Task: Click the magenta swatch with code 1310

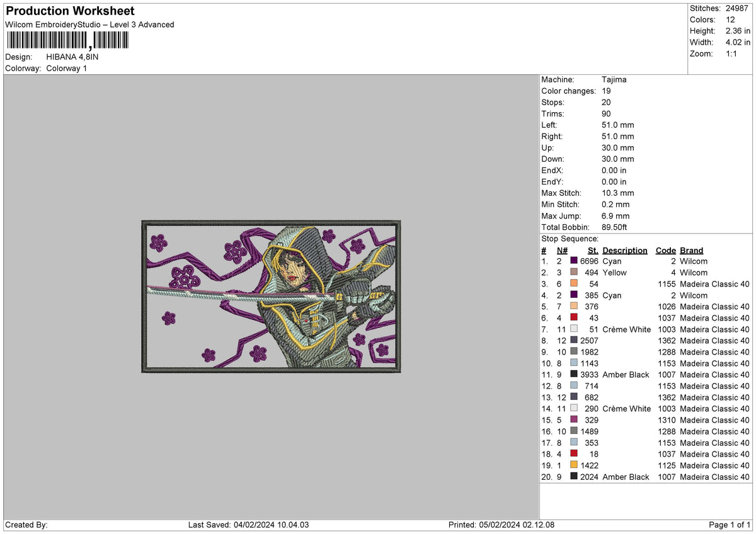Action: click(x=574, y=420)
